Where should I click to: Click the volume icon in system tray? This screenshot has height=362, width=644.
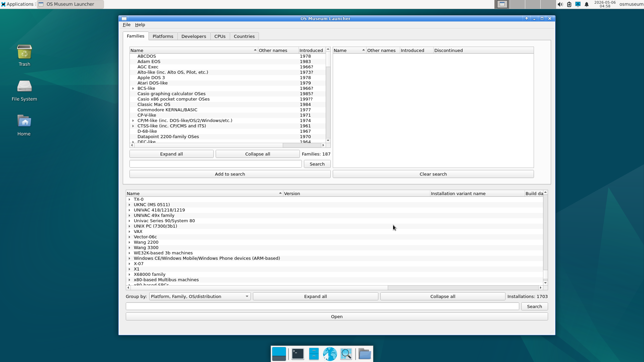tap(560, 4)
